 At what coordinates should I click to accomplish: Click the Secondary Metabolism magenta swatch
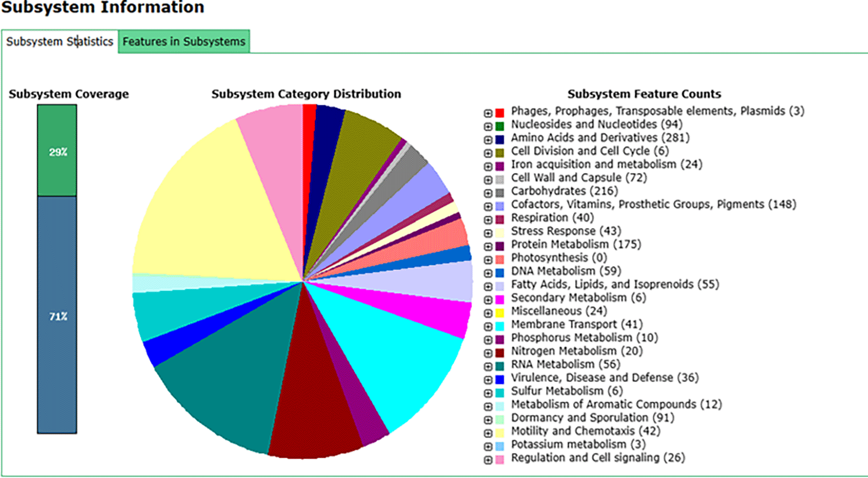(500, 299)
